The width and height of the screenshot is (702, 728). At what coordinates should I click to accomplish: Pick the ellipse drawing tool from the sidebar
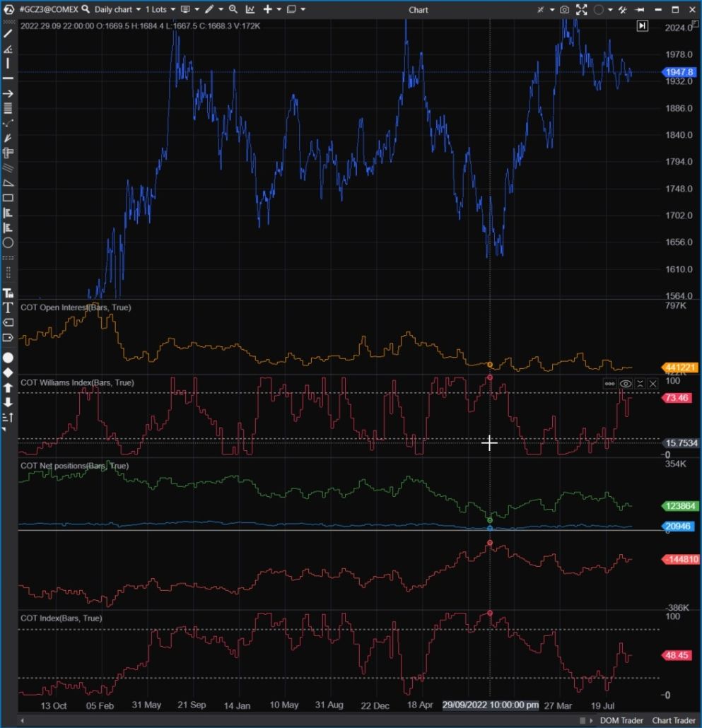(x=8, y=242)
